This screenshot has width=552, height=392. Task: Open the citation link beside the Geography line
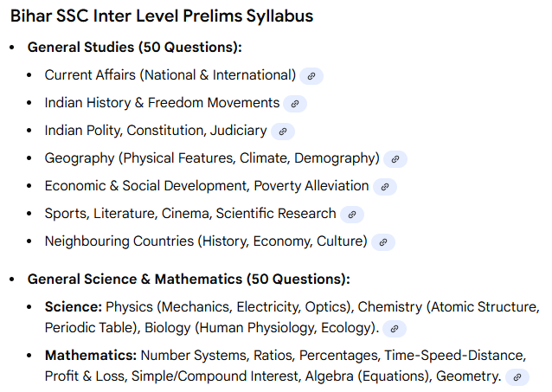tap(395, 159)
